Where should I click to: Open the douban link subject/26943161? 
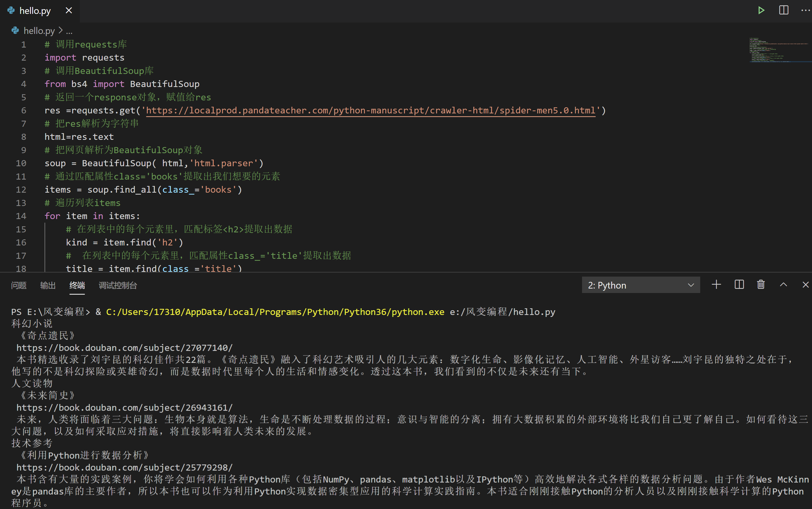(x=124, y=408)
